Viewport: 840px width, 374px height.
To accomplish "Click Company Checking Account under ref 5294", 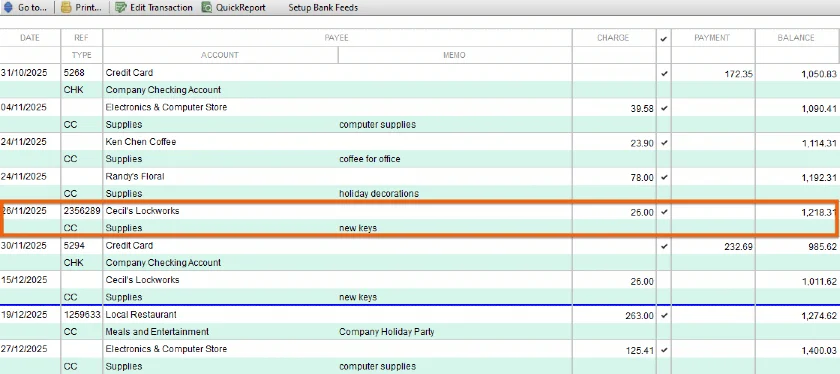I will click(x=163, y=263).
